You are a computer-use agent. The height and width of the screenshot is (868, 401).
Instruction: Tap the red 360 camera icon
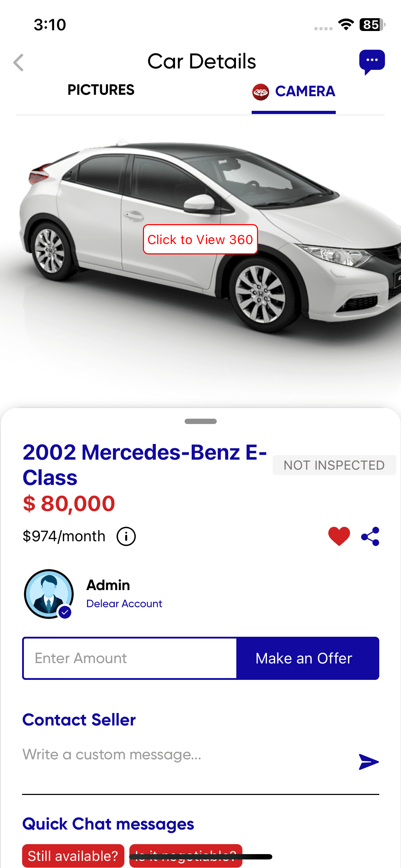pos(261,92)
